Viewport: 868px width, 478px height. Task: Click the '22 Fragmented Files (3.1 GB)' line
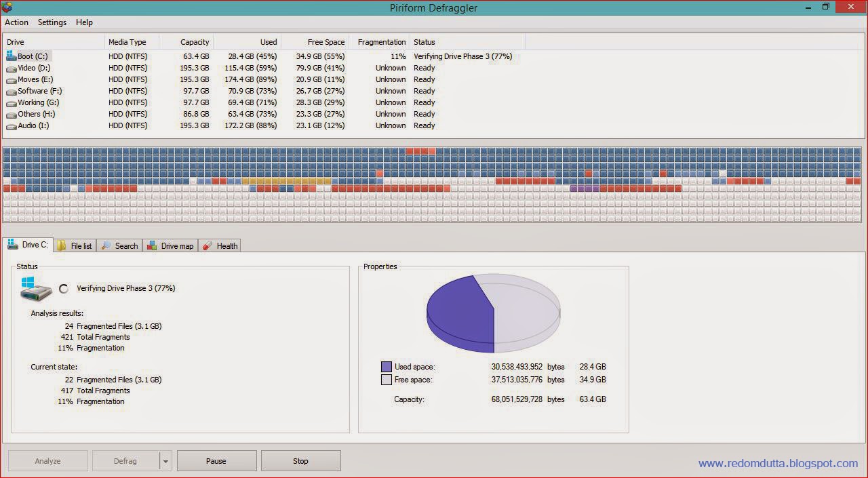click(113, 380)
